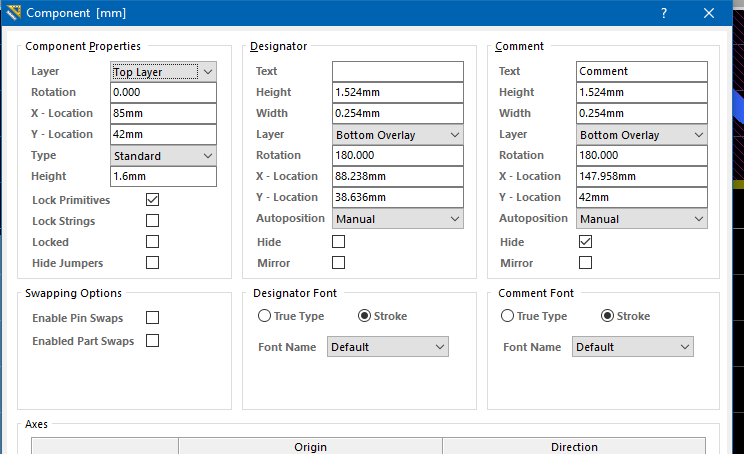Click the help question mark button
Viewport: 744px width, 454px height.
(x=664, y=13)
